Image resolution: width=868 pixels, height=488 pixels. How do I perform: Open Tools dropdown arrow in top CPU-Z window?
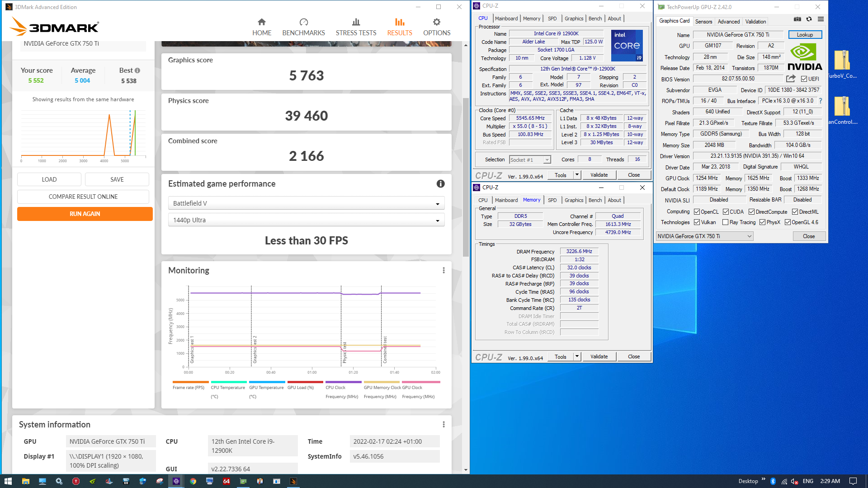(x=577, y=175)
